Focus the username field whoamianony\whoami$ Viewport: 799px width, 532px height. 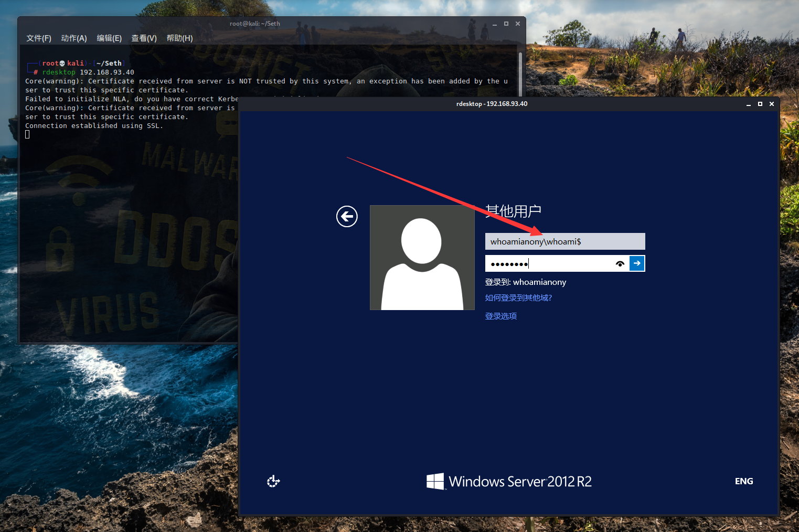pyautogui.click(x=565, y=241)
